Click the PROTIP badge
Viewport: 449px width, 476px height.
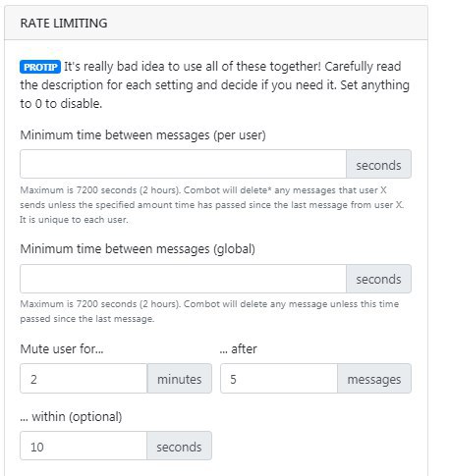tap(40, 67)
